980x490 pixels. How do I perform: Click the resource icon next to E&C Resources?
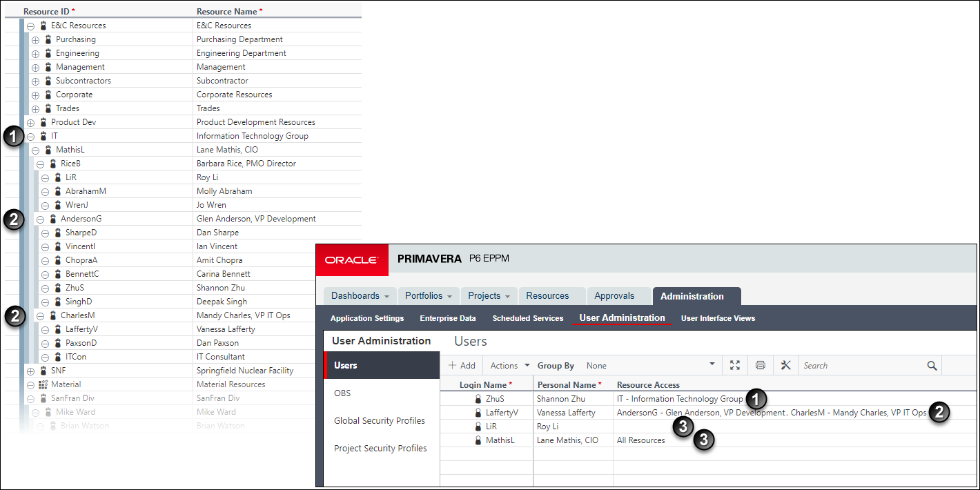(43, 26)
